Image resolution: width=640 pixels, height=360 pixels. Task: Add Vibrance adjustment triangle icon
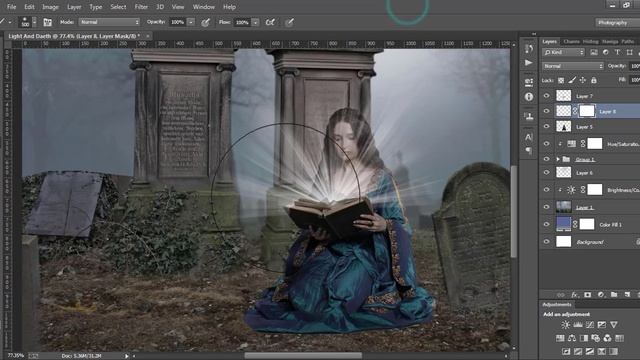pos(614,324)
